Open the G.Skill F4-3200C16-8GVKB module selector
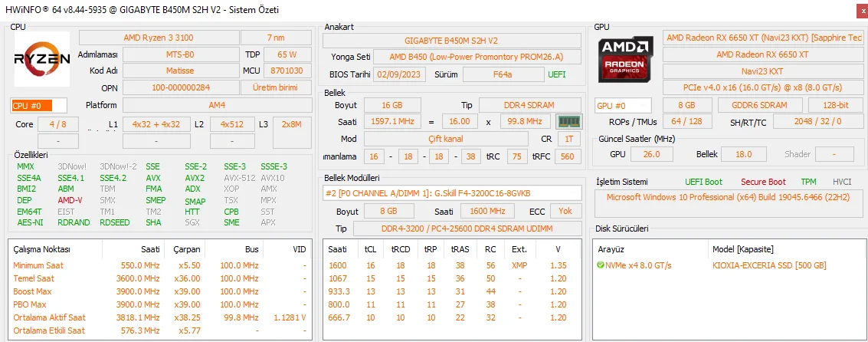 452,193
